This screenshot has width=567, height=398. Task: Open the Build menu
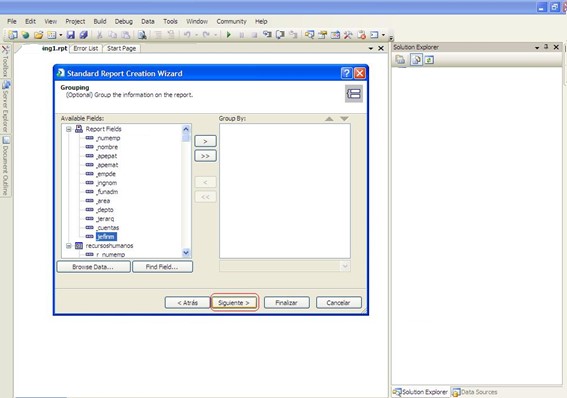tap(100, 21)
